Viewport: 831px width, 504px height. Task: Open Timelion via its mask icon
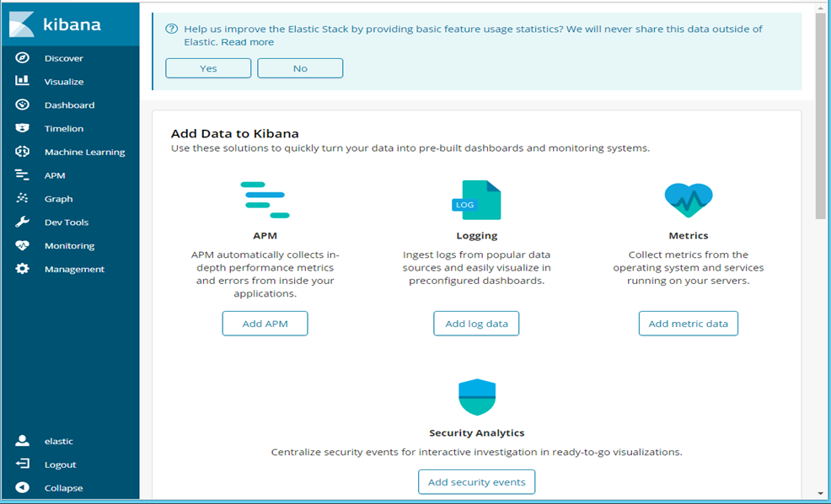(22, 128)
